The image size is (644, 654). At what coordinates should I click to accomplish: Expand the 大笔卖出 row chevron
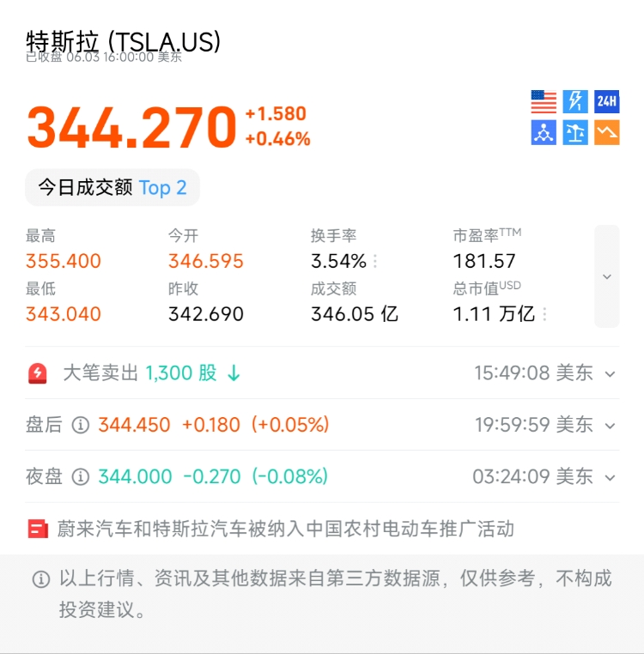611,374
